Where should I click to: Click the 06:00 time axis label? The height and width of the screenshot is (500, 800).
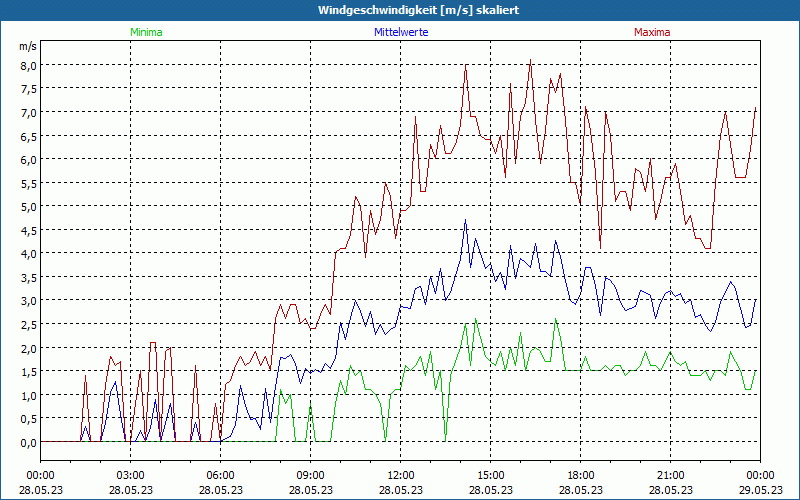point(220,476)
